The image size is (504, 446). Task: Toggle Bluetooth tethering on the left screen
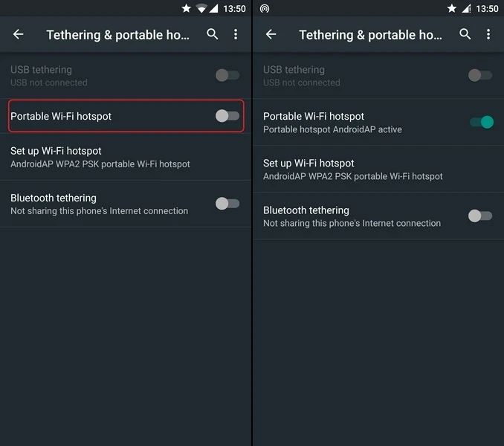tap(227, 204)
